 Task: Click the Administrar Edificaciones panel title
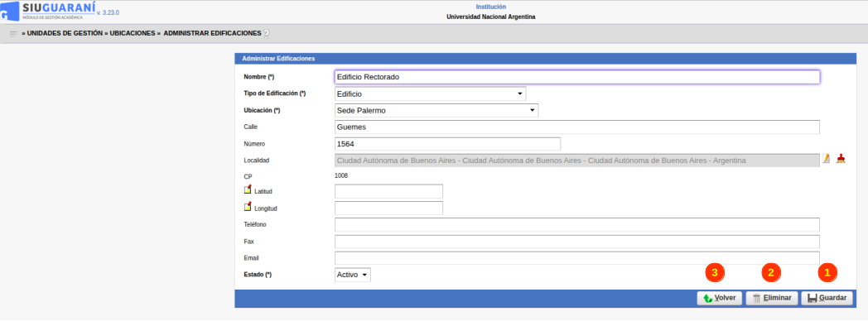pyautogui.click(x=278, y=58)
